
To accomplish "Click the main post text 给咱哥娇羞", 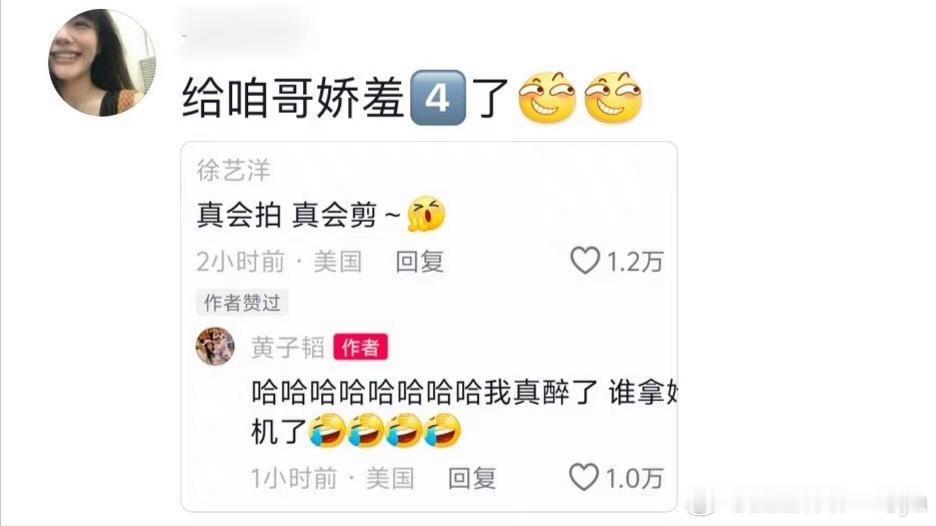I will pos(294,98).
